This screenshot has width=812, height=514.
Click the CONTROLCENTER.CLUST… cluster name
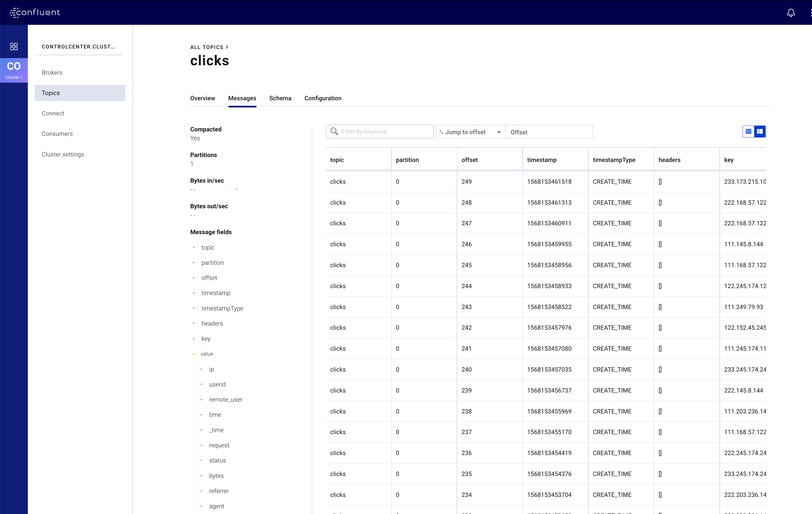point(78,47)
